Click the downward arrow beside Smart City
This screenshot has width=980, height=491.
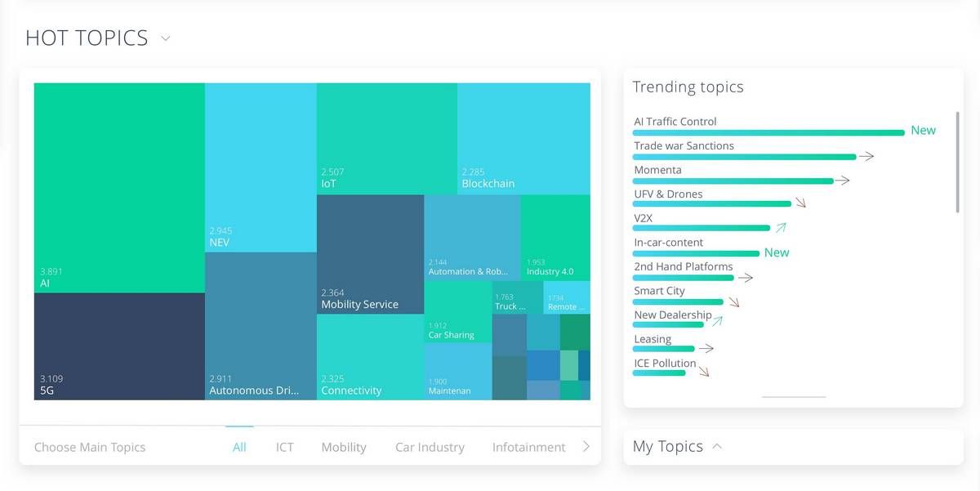[x=733, y=301]
